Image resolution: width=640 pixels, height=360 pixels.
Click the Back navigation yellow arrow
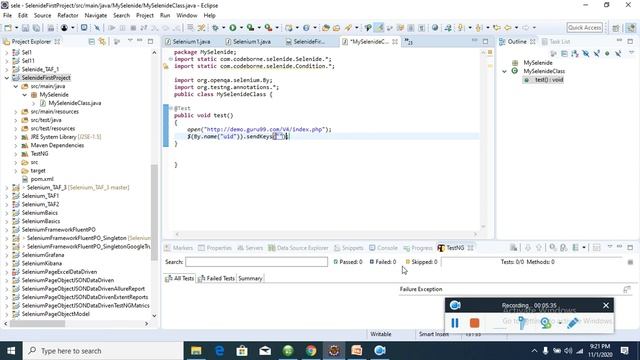pos(508,28)
